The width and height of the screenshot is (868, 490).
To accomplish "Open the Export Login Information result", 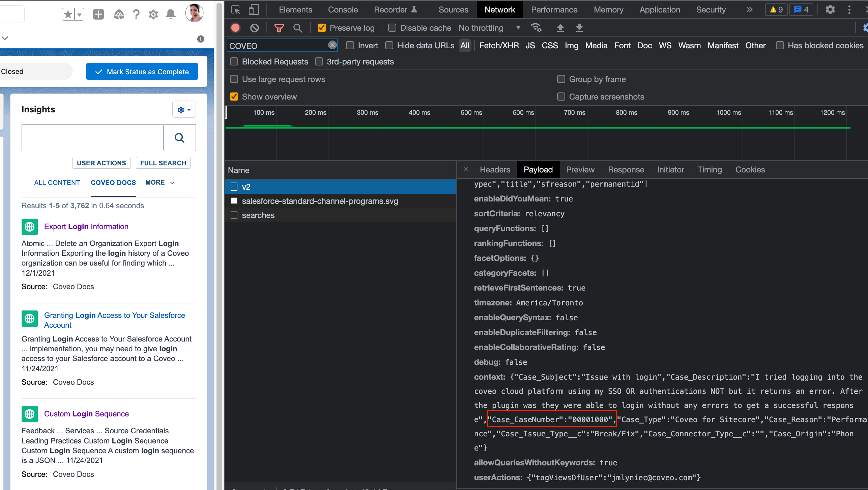I will pyautogui.click(x=86, y=226).
